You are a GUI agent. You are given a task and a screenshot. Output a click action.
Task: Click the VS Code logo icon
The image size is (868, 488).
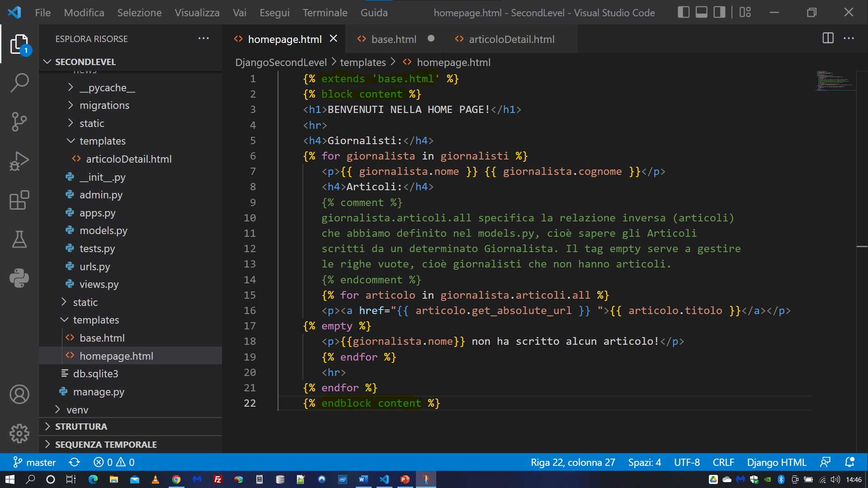(14, 12)
